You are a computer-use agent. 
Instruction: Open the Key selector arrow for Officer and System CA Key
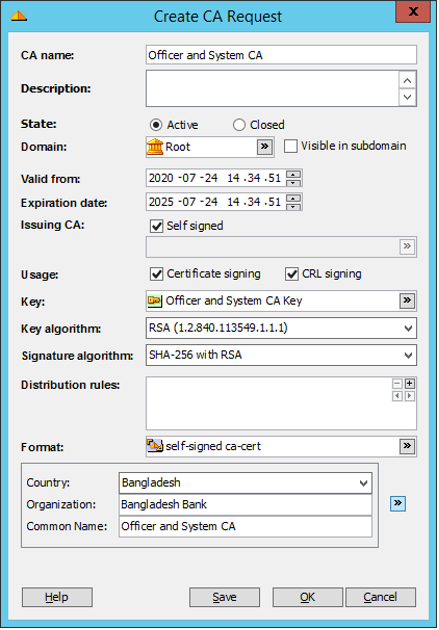407,301
